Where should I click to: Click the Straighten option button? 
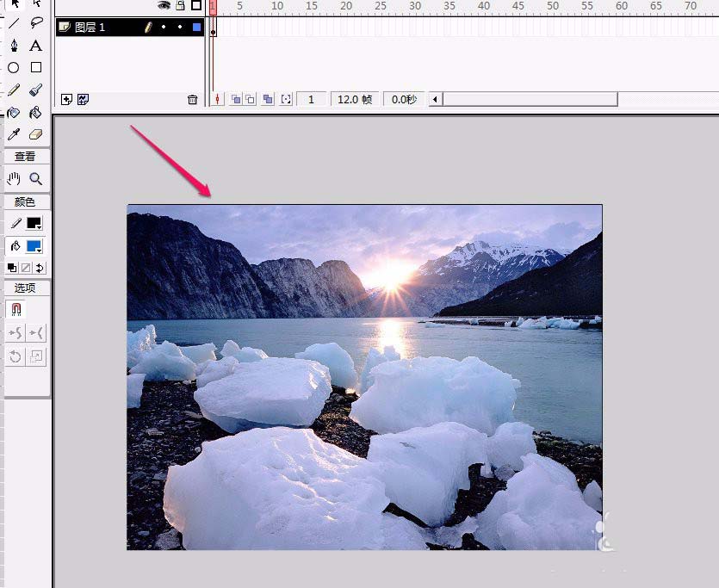coord(36,333)
